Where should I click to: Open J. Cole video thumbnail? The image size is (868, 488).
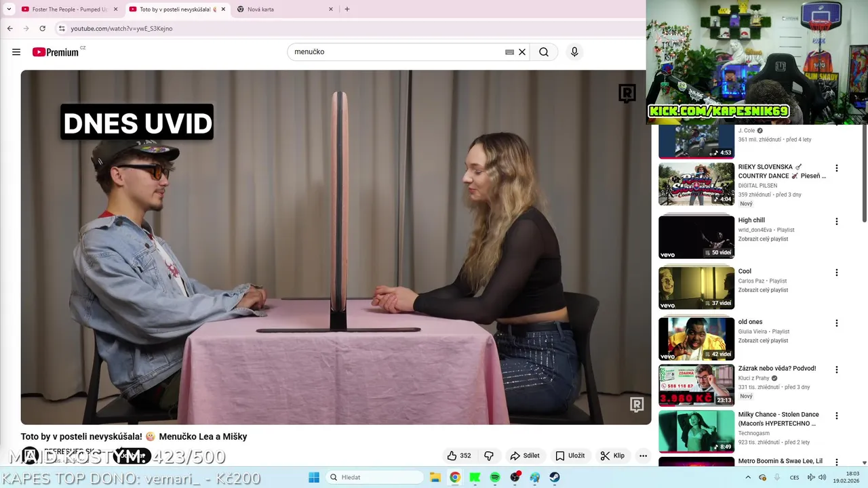pyautogui.click(x=696, y=142)
